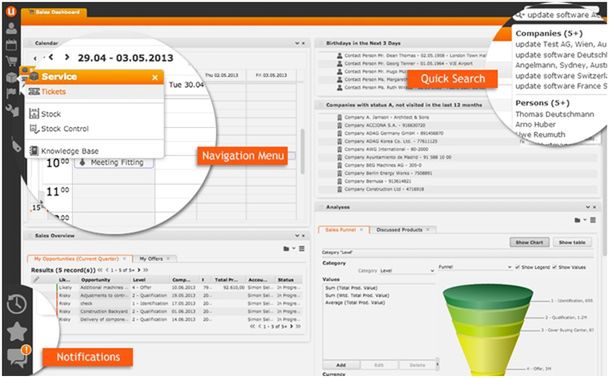This screenshot has width=609, height=378.
Task: Open the calendar icon in left sidebar
Action: 11,45
